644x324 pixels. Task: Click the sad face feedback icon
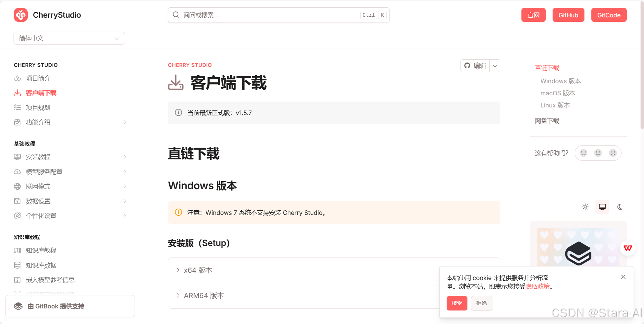[x=613, y=153]
